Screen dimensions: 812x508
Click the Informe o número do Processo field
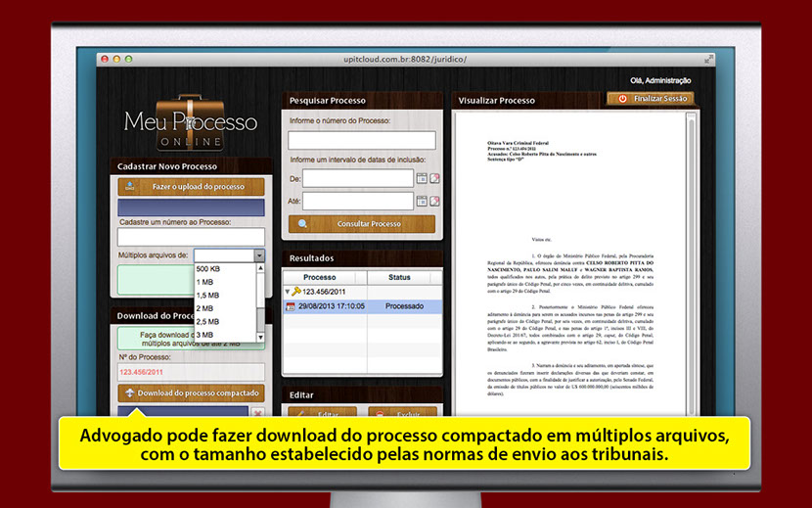point(362,140)
